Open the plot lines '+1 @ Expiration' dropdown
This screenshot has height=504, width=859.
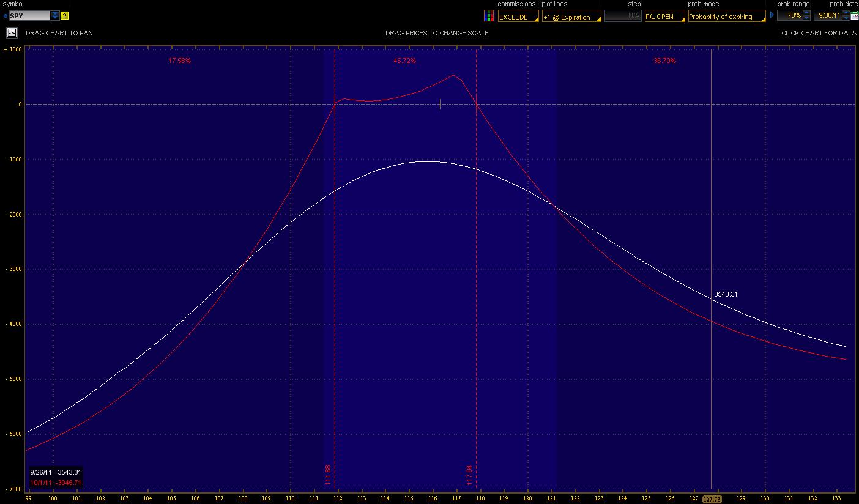point(571,17)
